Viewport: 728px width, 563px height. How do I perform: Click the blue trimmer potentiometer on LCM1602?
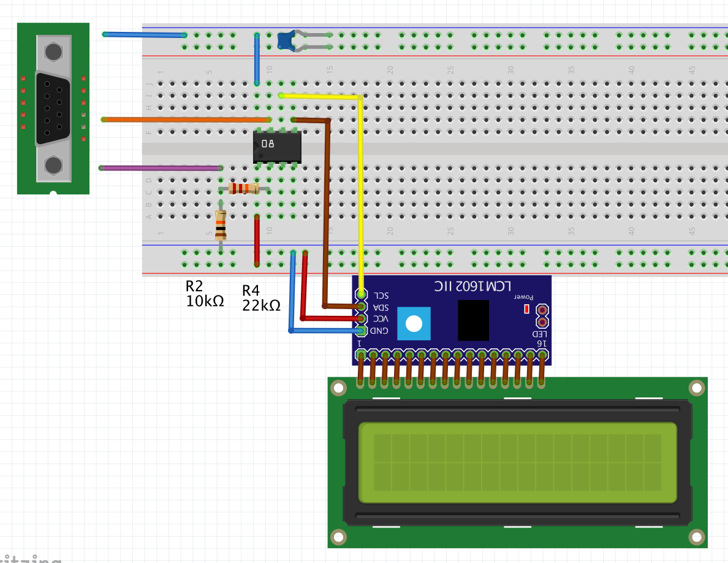(414, 324)
